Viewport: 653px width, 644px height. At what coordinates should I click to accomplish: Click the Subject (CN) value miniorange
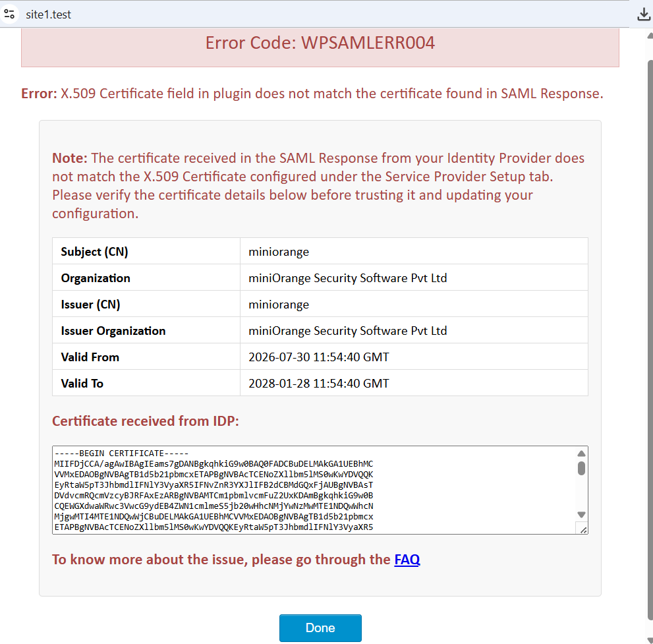[x=279, y=252]
